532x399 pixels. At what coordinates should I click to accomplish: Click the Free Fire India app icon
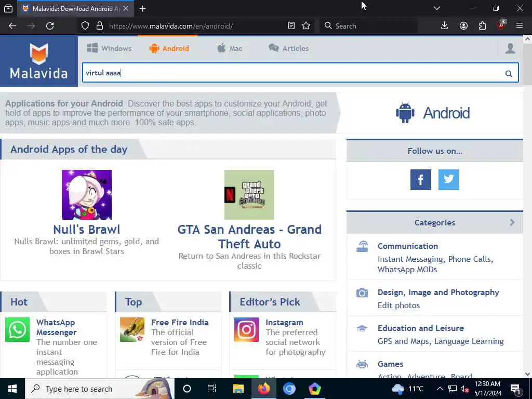pos(132,330)
